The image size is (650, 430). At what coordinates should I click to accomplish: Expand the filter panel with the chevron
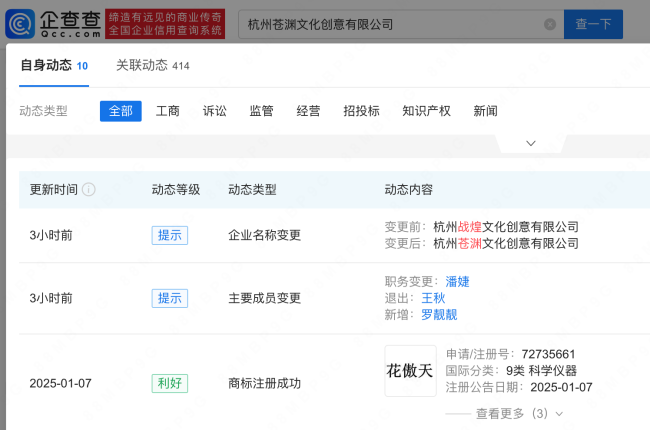click(531, 143)
